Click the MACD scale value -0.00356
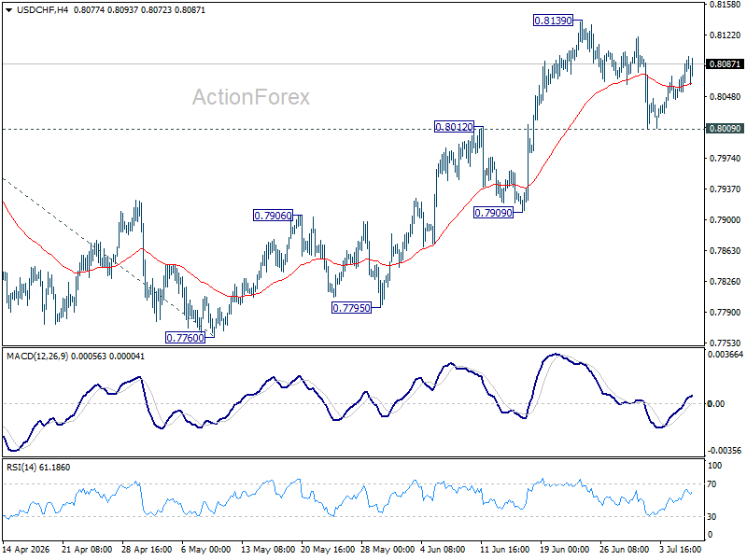The width and height of the screenshot is (747, 560). click(x=725, y=451)
